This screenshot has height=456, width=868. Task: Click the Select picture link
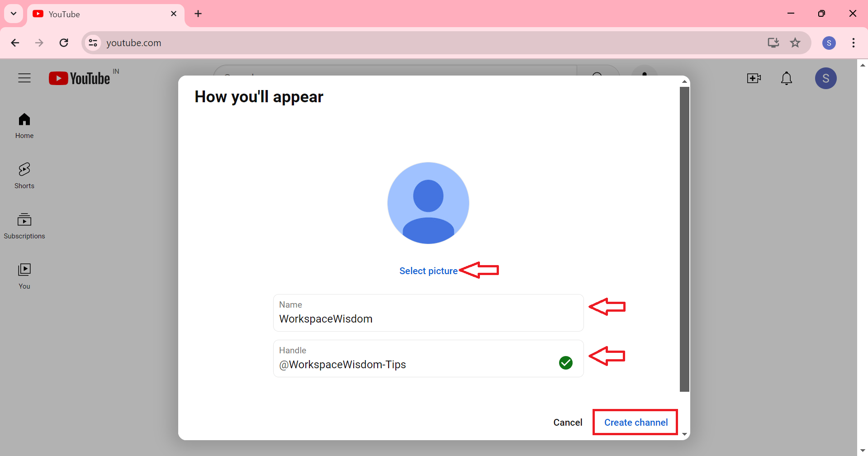(x=428, y=271)
